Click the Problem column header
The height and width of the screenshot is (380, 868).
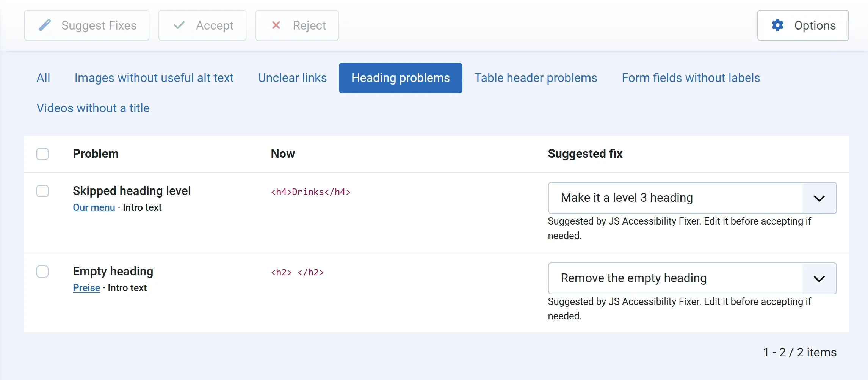[x=96, y=154]
